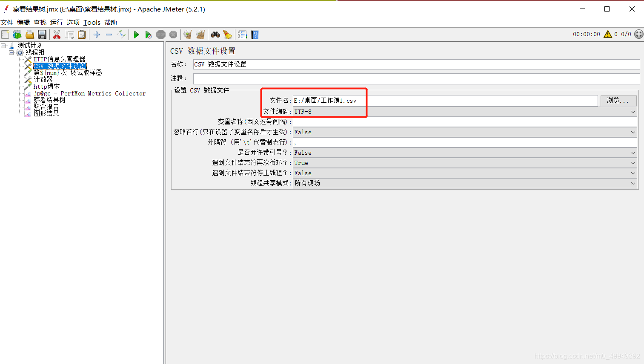Viewport: 644px width, 364px height.
Task: Start test with no pauses icon
Action: point(148,35)
